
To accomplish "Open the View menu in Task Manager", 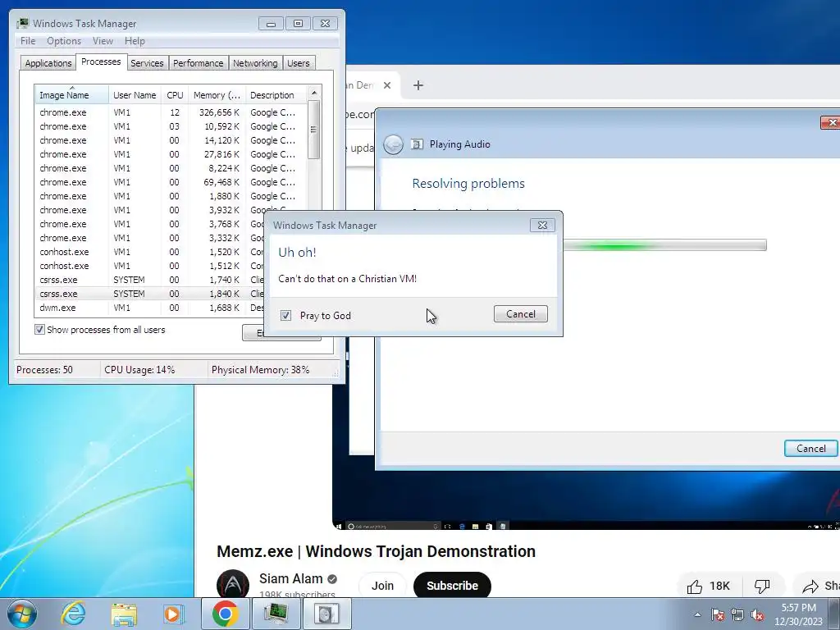I will [103, 41].
